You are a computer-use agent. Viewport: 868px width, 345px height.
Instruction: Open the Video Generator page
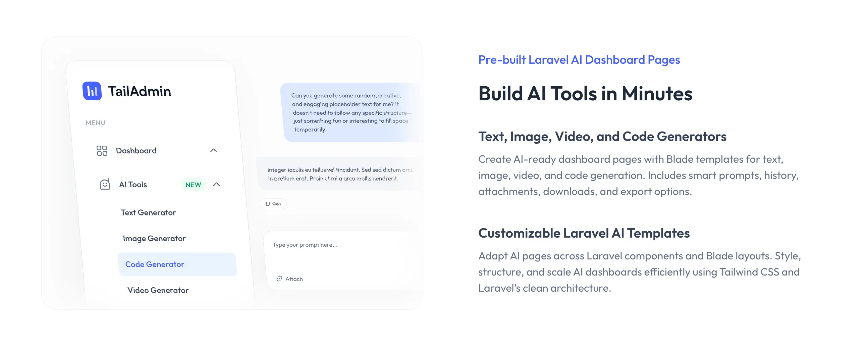pos(158,290)
